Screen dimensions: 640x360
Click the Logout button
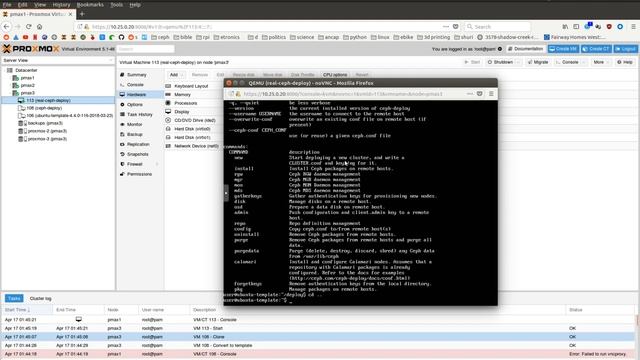point(626,49)
